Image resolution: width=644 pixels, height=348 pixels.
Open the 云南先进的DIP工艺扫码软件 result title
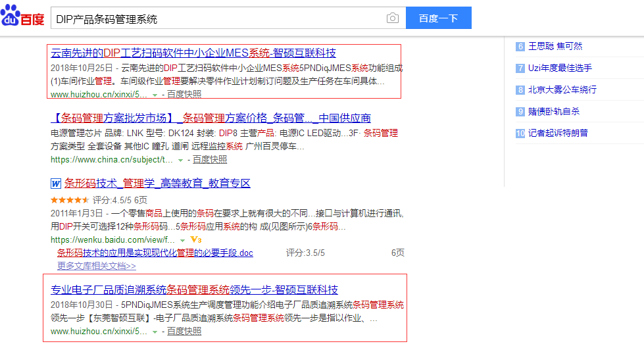coord(193,53)
